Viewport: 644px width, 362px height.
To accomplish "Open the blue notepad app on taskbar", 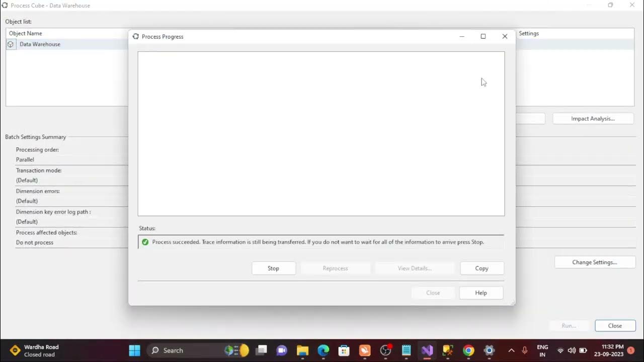I will [407, 350].
